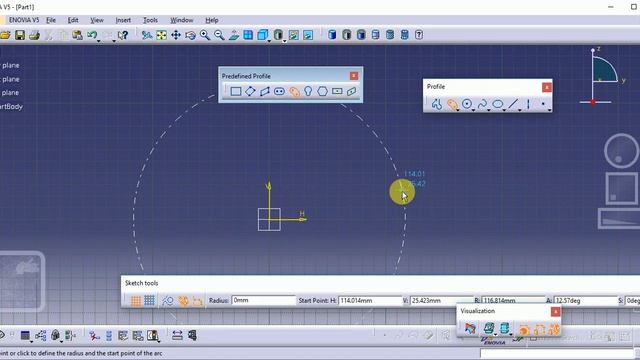Open the Help menu
The height and width of the screenshot is (360, 640).
coord(211,20)
